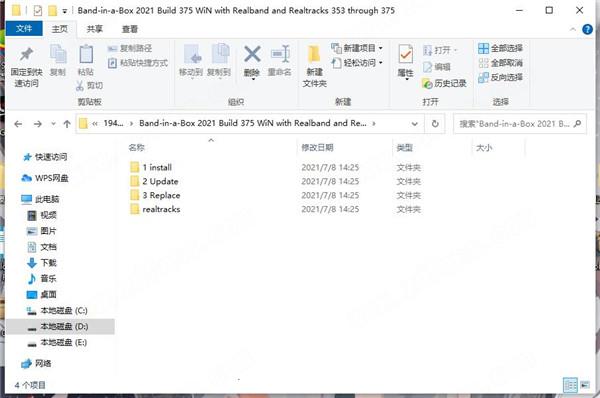Switch to large icons view mode
600x398 pixels.
(x=585, y=385)
